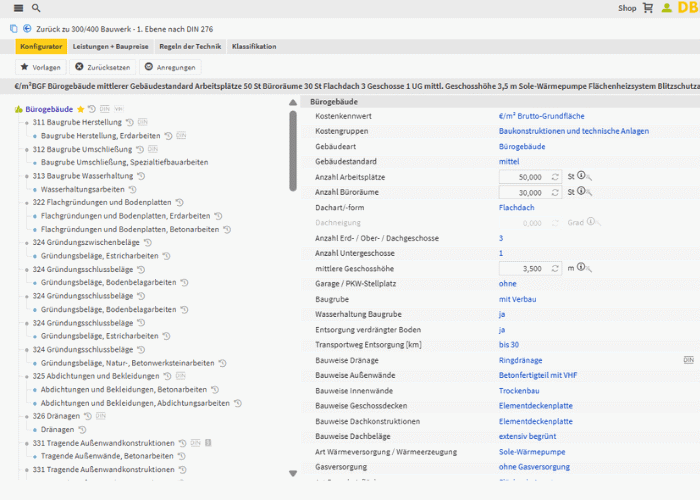The image size is (700, 500).
Task: Open Kostenkennwert value €/m² Brutto-Grundfläche
Action: (x=542, y=116)
